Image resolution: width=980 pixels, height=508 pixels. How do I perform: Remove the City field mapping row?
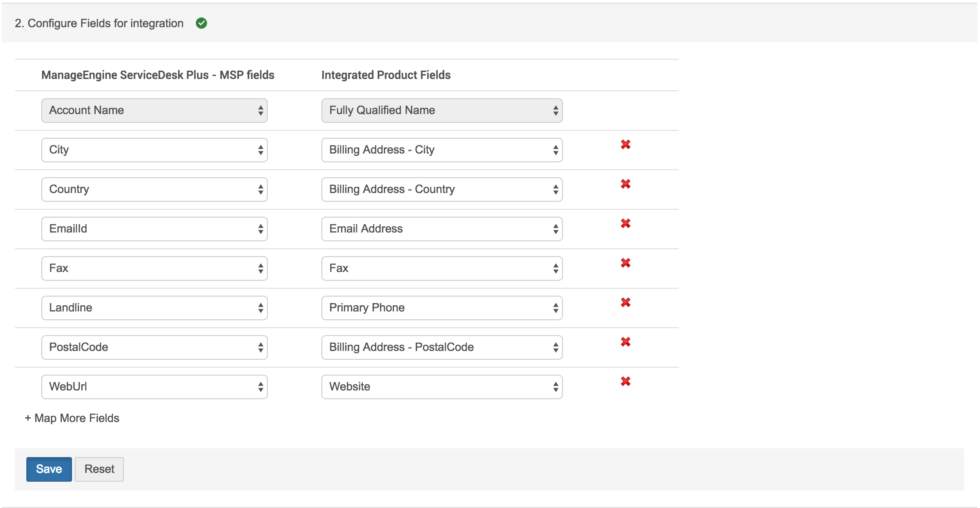(625, 145)
